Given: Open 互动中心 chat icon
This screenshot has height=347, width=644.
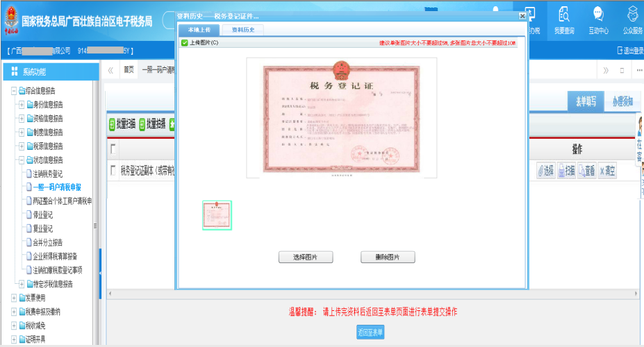Looking at the screenshot, I should tap(598, 19).
